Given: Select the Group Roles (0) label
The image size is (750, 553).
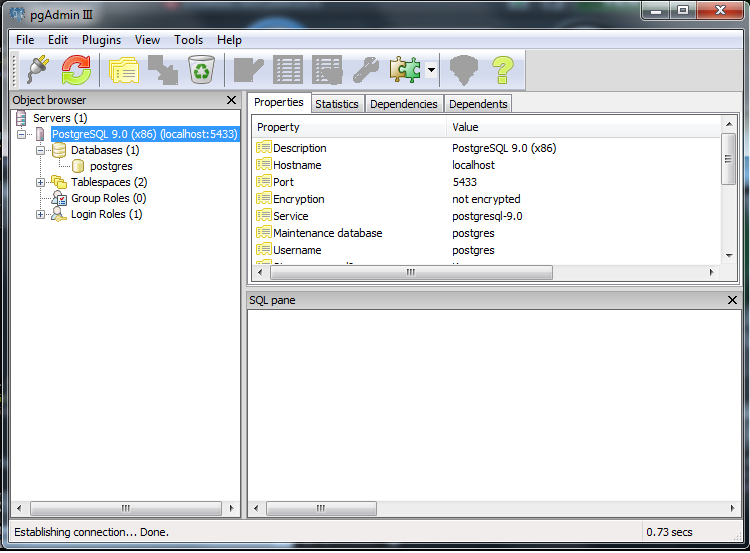Looking at the screenshot, I should (109, 198).
